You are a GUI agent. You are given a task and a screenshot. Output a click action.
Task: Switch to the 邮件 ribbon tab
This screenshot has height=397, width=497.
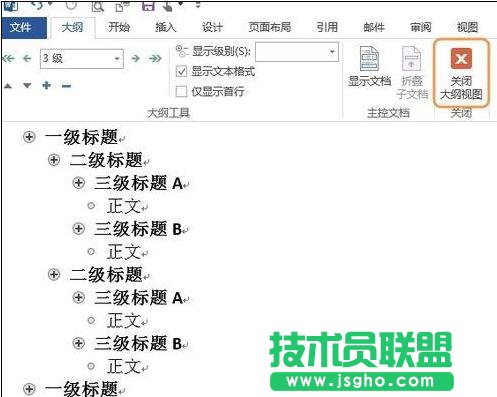coord(374,27)
